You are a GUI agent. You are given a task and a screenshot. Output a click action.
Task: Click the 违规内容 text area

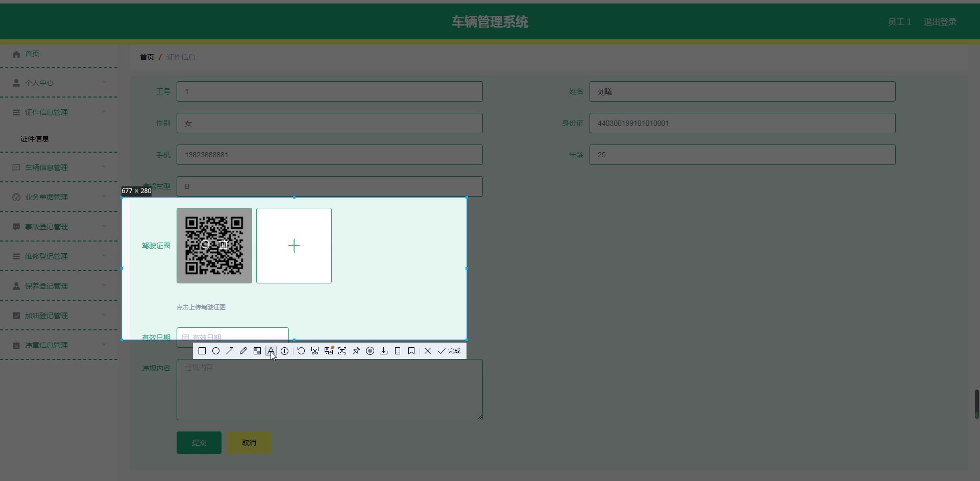tap(330, 390)
